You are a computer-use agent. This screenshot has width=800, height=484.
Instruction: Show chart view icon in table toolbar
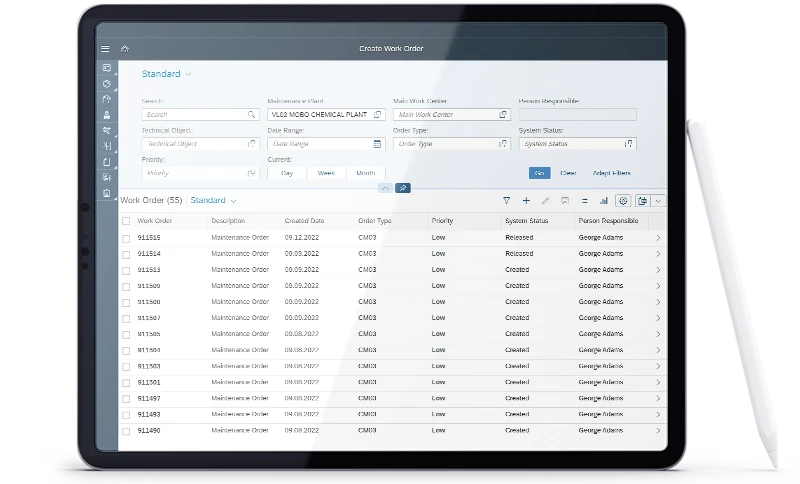pyautogui.click(x=604, y=201)
